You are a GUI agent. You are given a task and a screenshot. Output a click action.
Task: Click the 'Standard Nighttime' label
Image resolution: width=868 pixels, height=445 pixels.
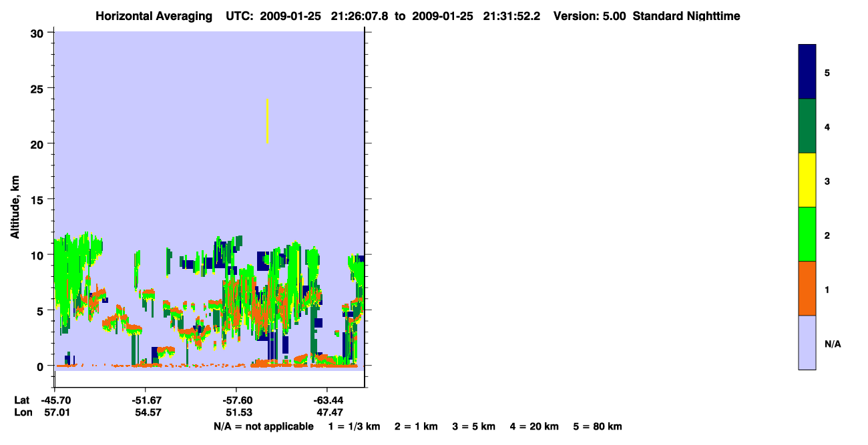pyautogui.click(x=686, y=16)
